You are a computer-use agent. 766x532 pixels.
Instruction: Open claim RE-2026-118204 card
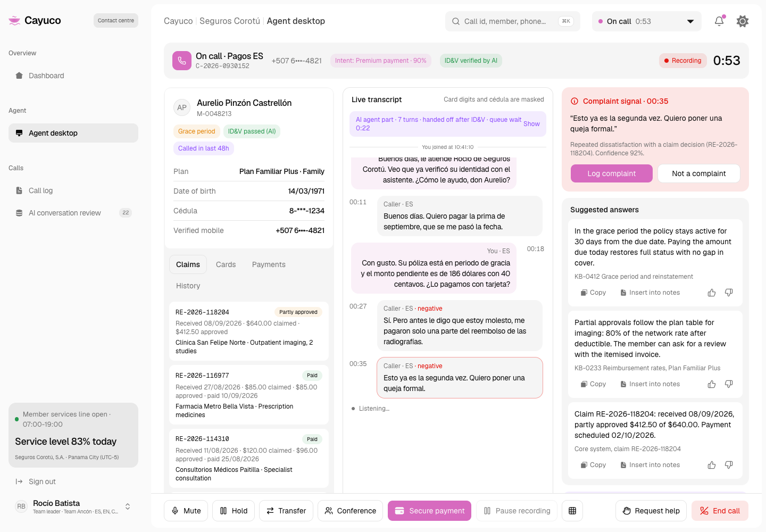(x=249, y=331)
